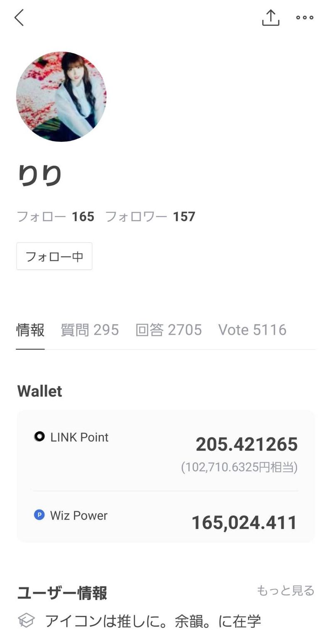View the フォロー 165 following list
Screen dimensions: 332x644
pos(55,216)
